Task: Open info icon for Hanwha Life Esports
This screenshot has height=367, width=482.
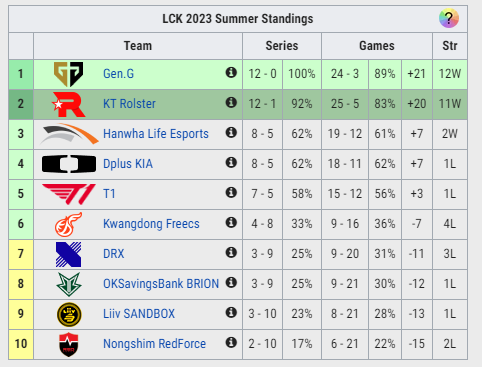Action: [x=231, y=132]
